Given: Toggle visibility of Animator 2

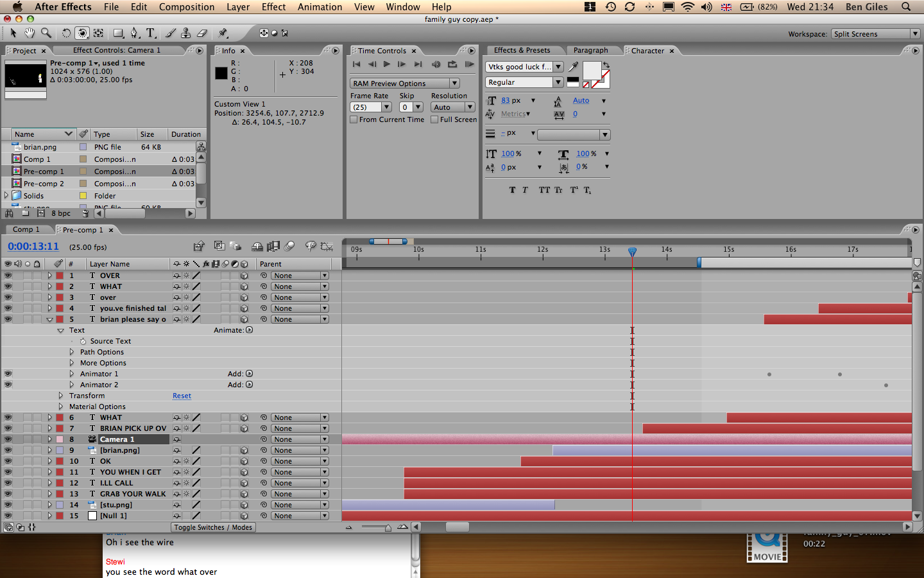Looking at the screenshot, I should pos(8,385).
